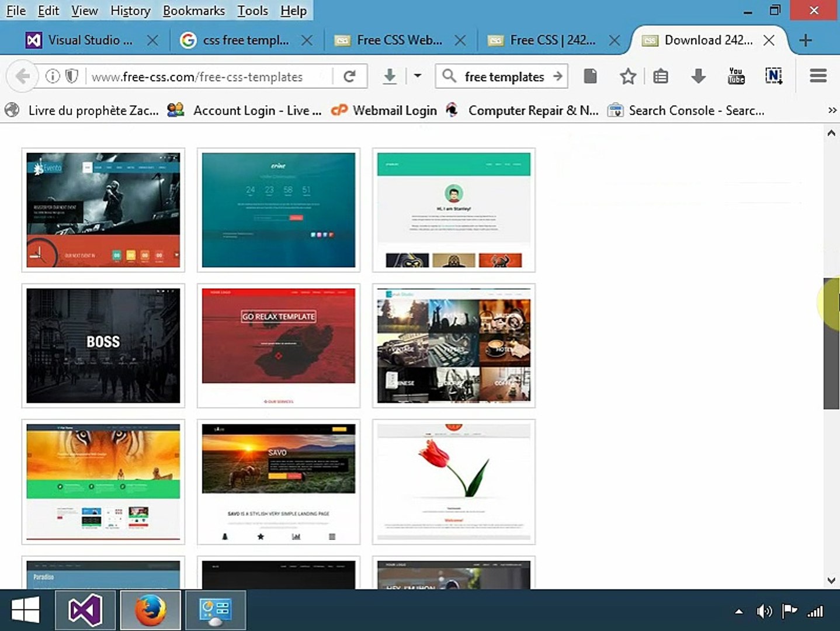Open the Downloads panel arrow
840x631 pixels.
point(698,76)
